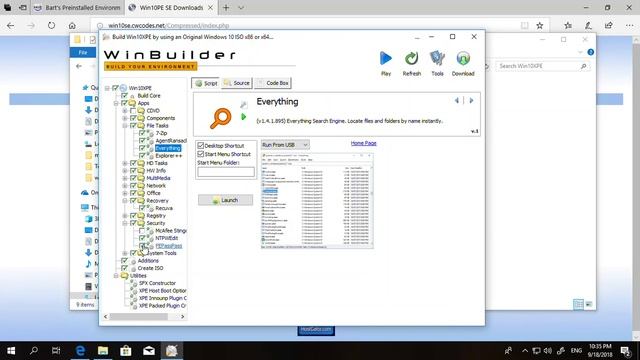This screenshot has width=640, height=360.
Task: Click the Launch button
Action: pos(225,200)
